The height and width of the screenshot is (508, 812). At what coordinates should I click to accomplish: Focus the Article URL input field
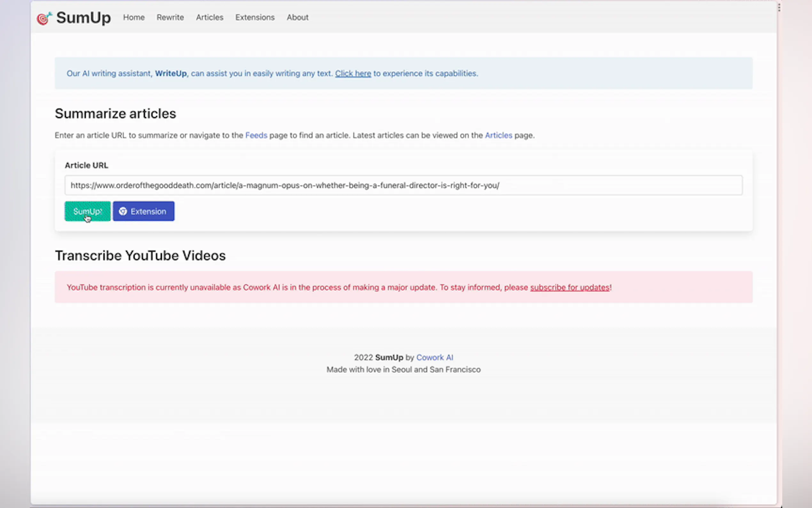pyautogui.click(x=403, y=185)
